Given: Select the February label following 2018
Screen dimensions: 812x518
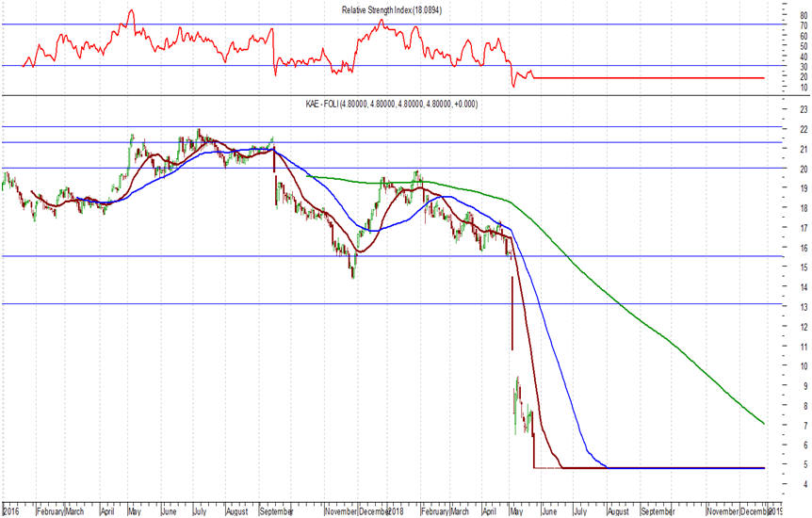Looking at the screenshot, I should [x=434, y=511].
